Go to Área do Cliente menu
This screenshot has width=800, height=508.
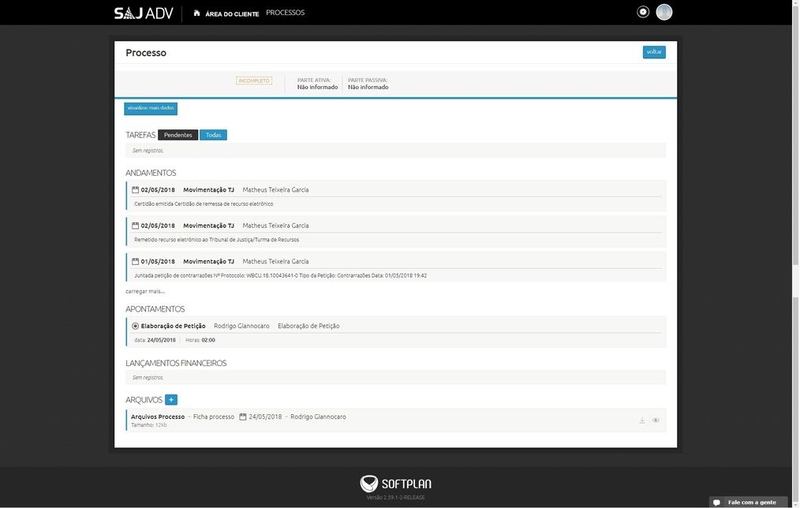pyautogui.click(x=232, y=13)
